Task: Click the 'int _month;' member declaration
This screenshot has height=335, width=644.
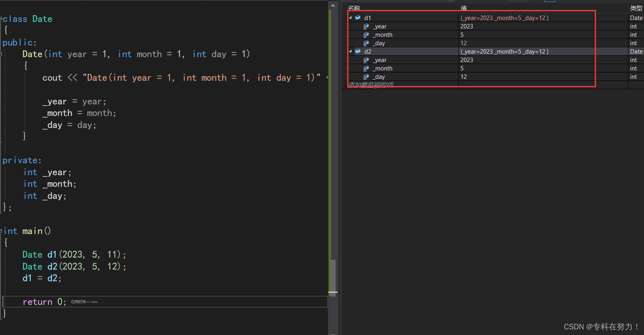Action: 50,184
